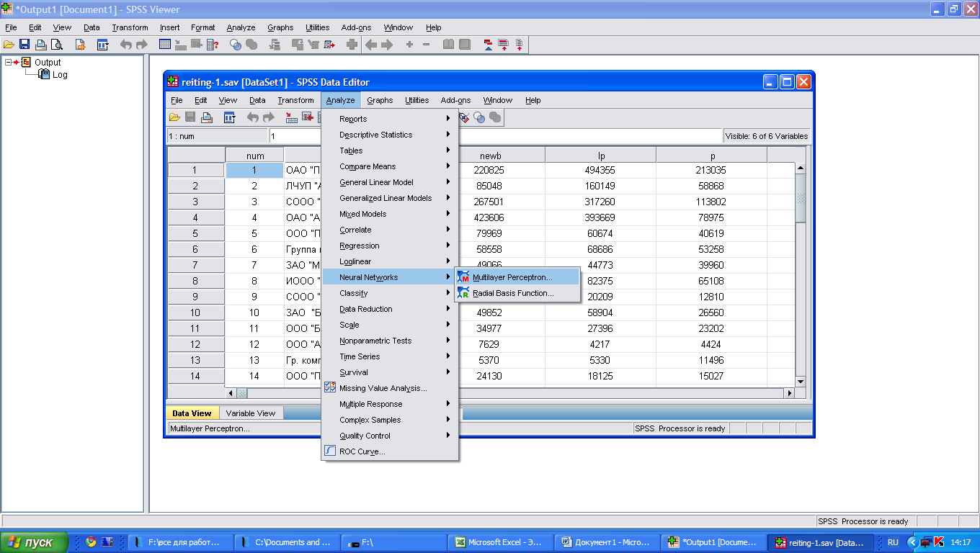Click the 'lp' column header
The height and width of the screenshot is (553, 980).
(601, 156)
